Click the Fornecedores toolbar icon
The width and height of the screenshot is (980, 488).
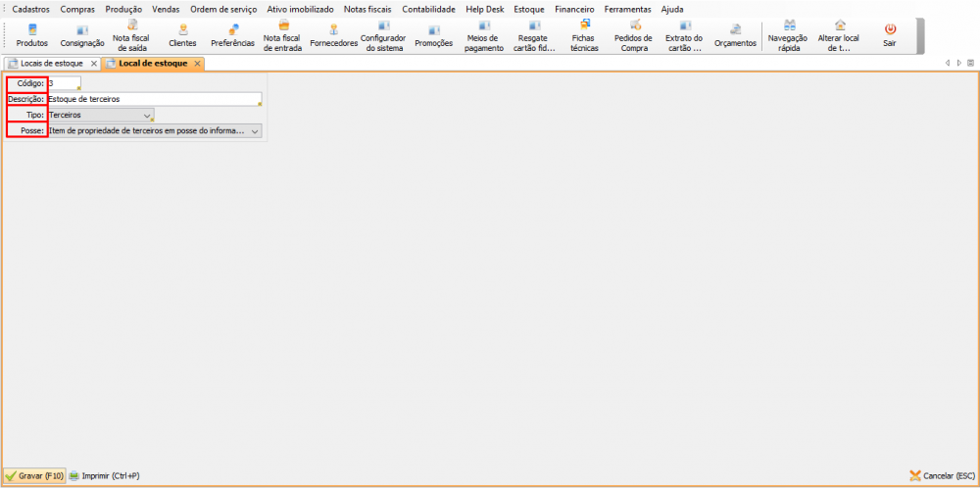tap(333, 35)
